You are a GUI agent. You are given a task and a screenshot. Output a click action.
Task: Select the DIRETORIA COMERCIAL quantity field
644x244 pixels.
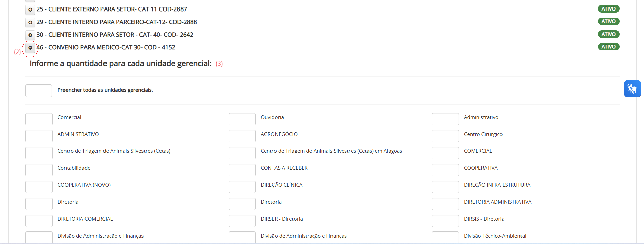coord(39,221)
